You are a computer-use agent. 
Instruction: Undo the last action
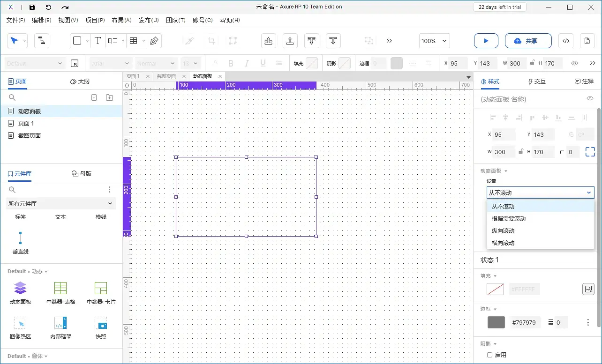[49, 7]
